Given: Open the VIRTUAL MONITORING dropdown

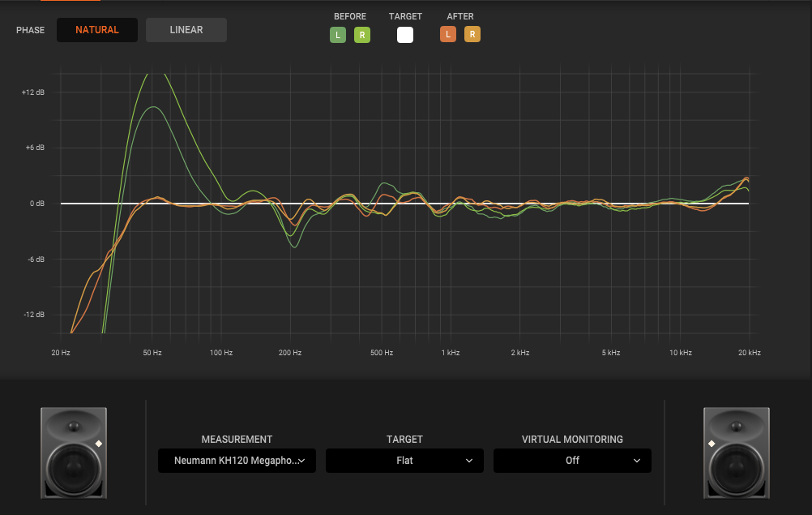Looking at the screenshot, I should 572,461.
